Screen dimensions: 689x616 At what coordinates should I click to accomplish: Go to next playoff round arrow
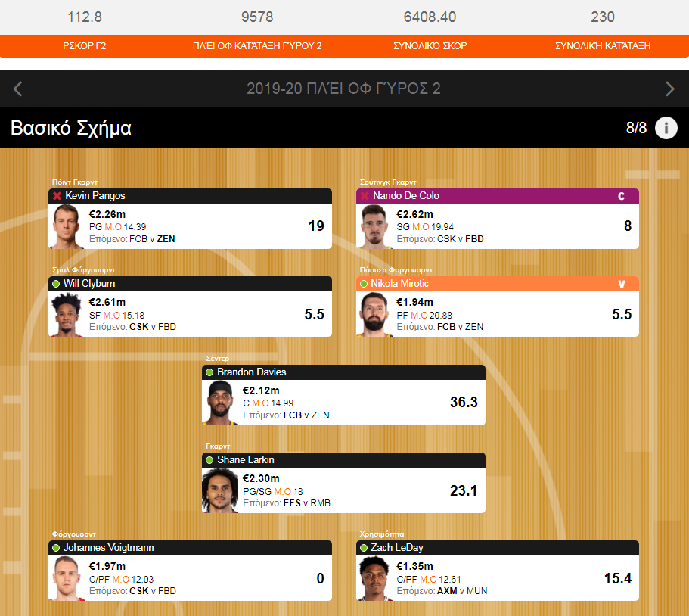669,89
